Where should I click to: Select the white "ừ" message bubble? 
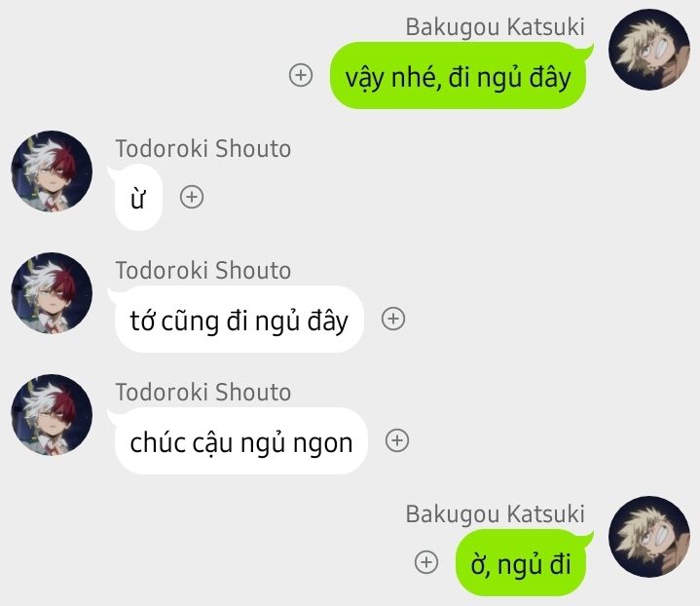tap(136, 197)
